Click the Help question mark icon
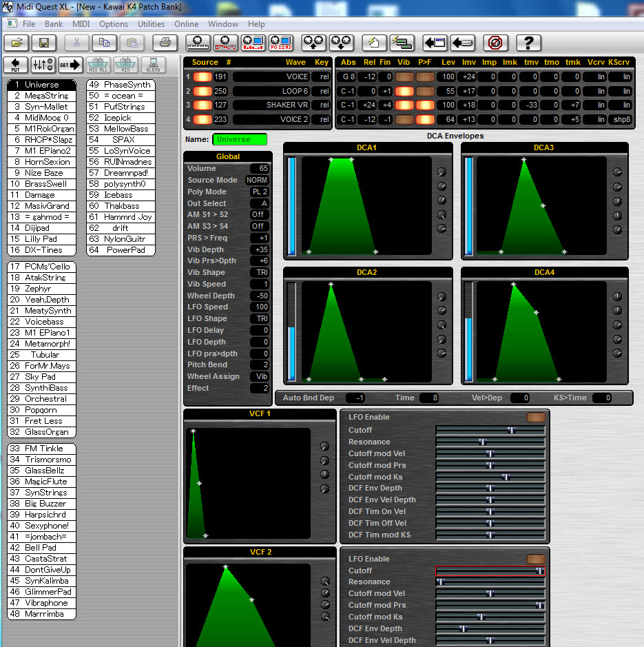Viewport: 644px width, 647px height. 528,43
